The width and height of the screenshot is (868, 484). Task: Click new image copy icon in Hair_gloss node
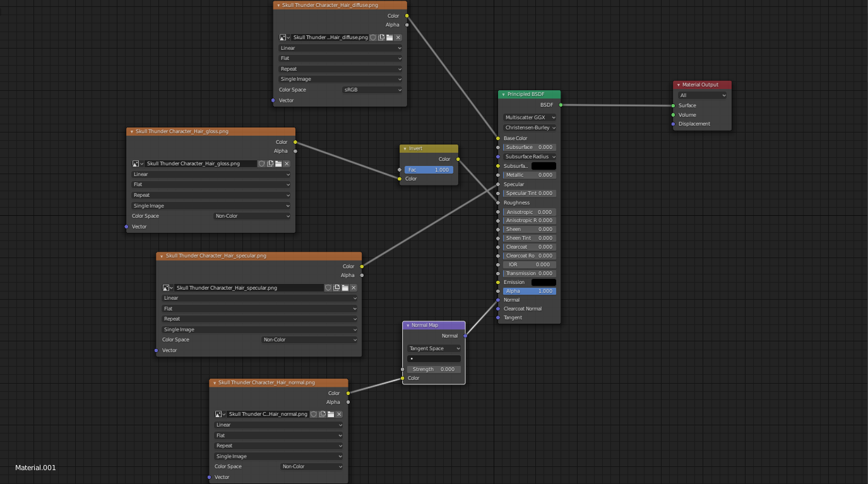[x=270, y=163]
